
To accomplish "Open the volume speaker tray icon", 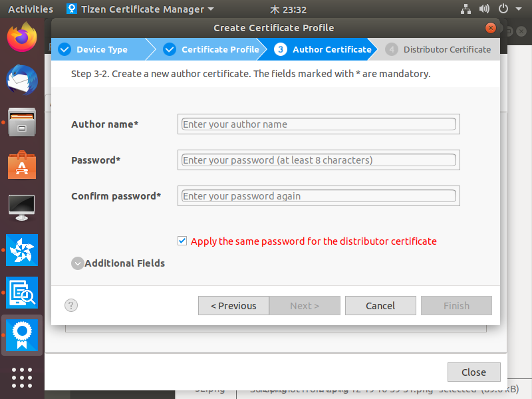I will [484, 9].
